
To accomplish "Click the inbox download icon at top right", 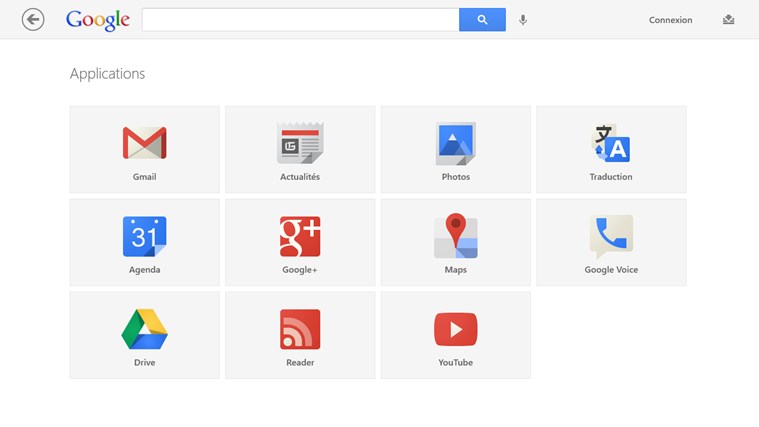I will tap(729, 19).
